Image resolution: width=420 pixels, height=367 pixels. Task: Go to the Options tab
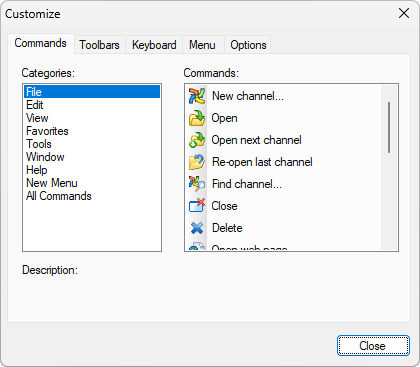248,45
